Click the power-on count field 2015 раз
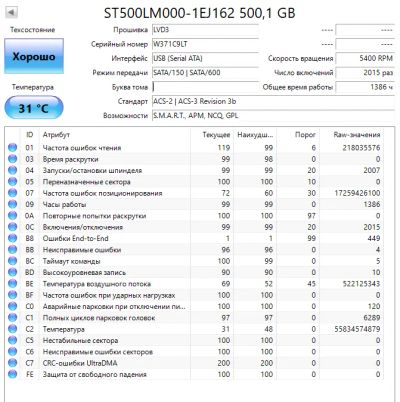400x402 pixels. tap(365, 73)
